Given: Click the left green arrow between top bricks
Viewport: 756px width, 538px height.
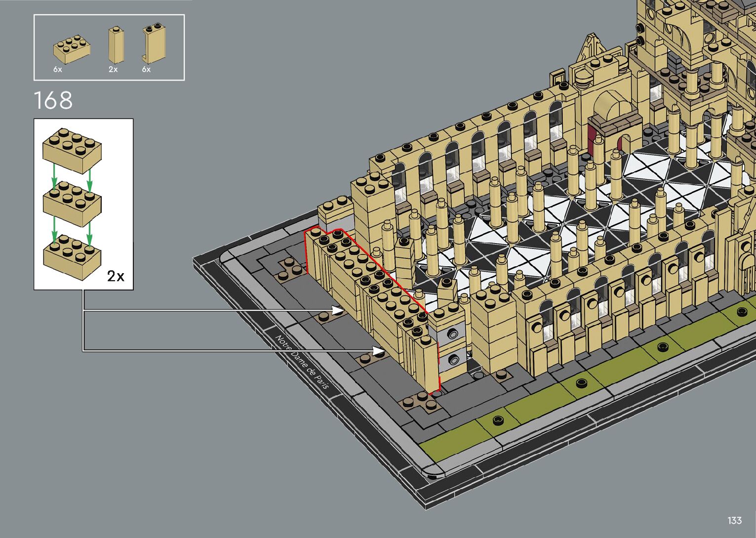Looking at the screenshot, I should (55, 182).
